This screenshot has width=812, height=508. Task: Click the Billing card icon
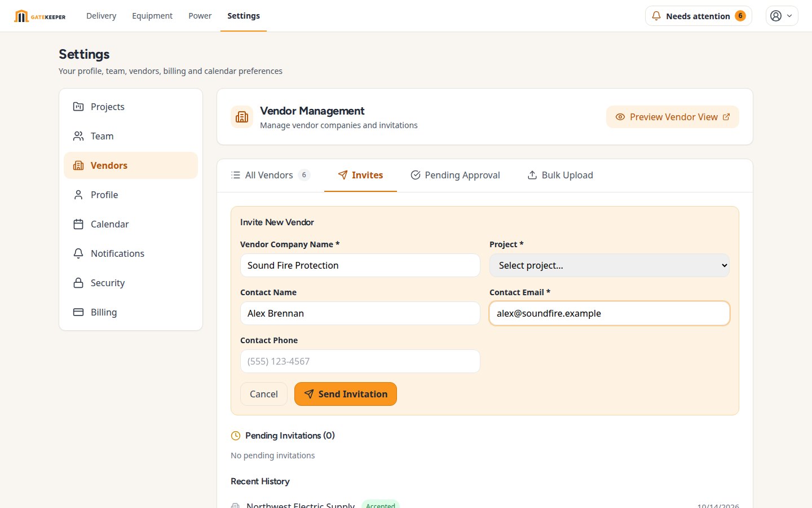78,312
